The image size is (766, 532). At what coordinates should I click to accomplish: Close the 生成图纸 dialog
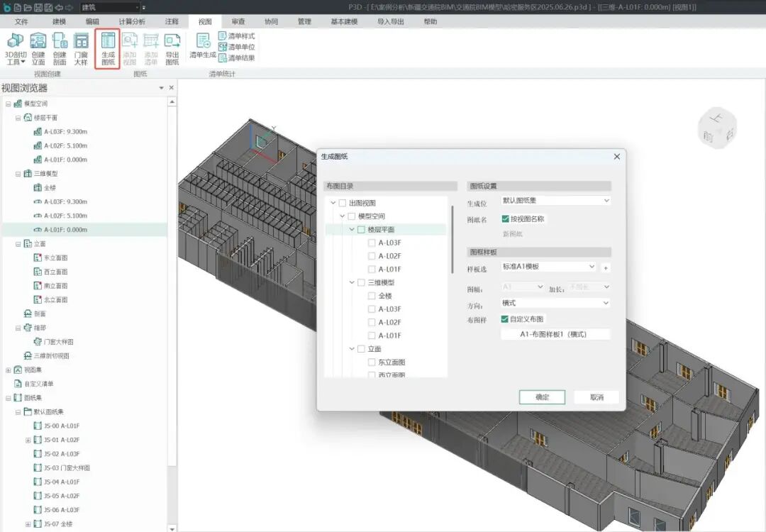(x=617, y=156)
